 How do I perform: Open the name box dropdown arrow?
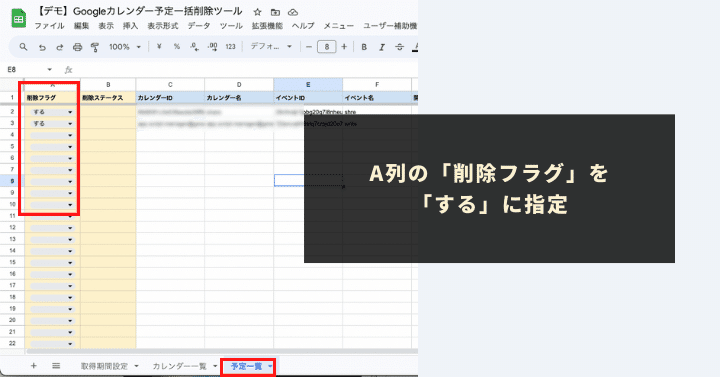point(50,70)
